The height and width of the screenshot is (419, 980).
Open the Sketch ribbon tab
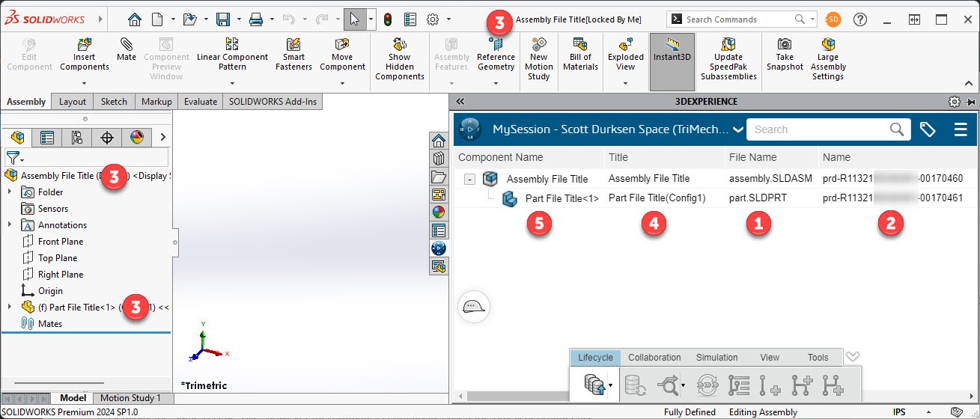click(x=114, y=102)
